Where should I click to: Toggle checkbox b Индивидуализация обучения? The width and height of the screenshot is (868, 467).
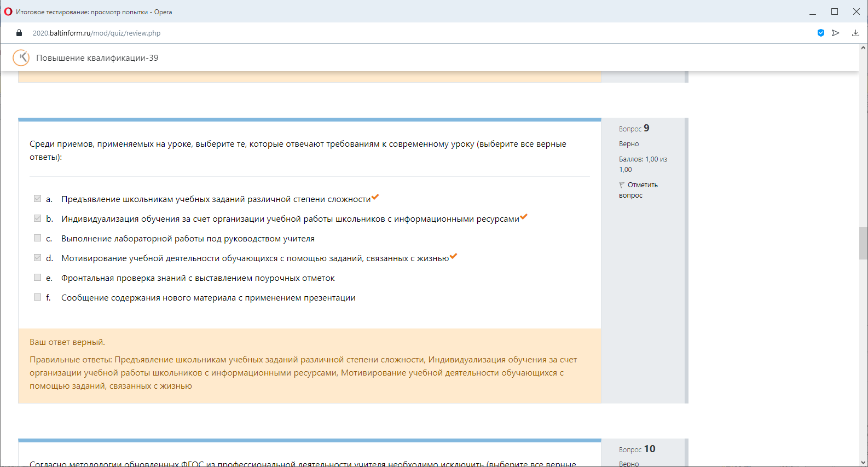coord(37,218)
